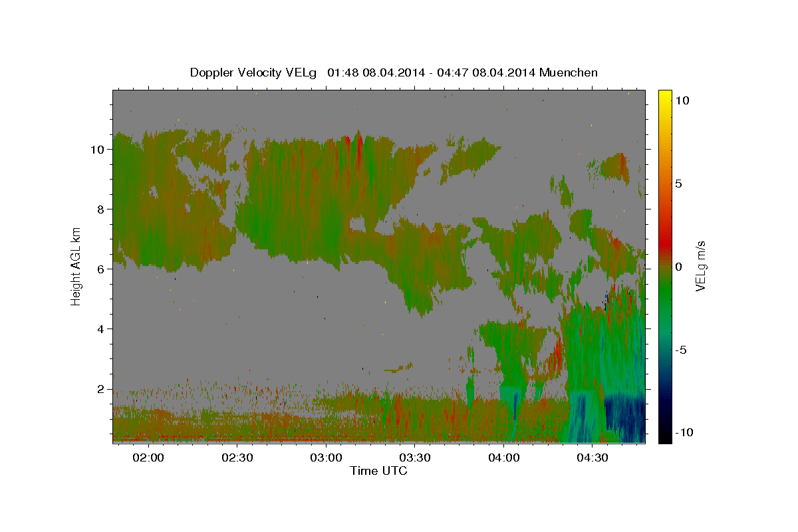The width and height of the screenshot is (798, 532).
Task: Click the height axis label '4'
Action: [101, 329]
